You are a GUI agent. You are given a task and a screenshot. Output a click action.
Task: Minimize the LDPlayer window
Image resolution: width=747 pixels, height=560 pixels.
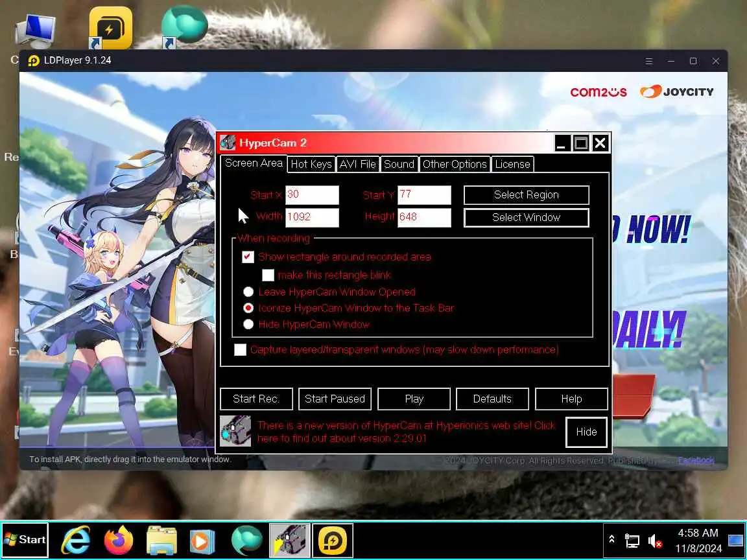click(670, 61)
